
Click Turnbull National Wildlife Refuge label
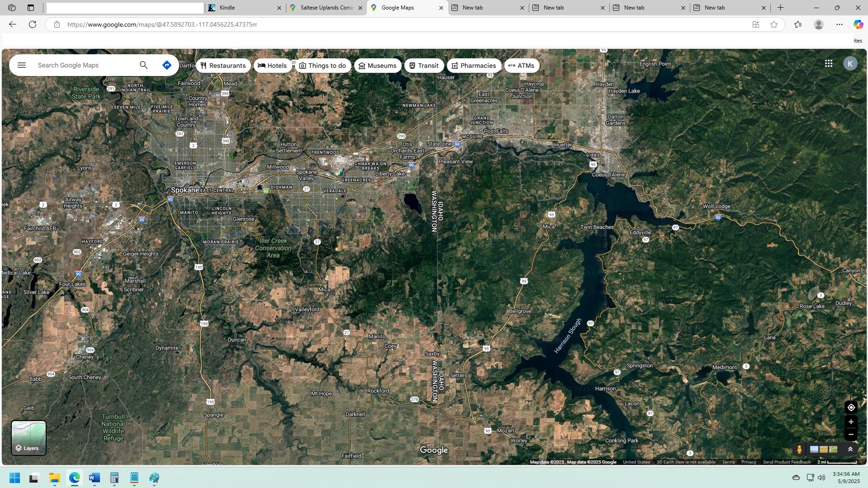[113, 427]
